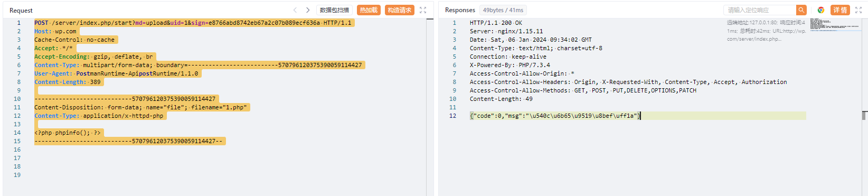Click the 详情 details button
The width and height of the screenshot is (868, 196).
[840, 10]
